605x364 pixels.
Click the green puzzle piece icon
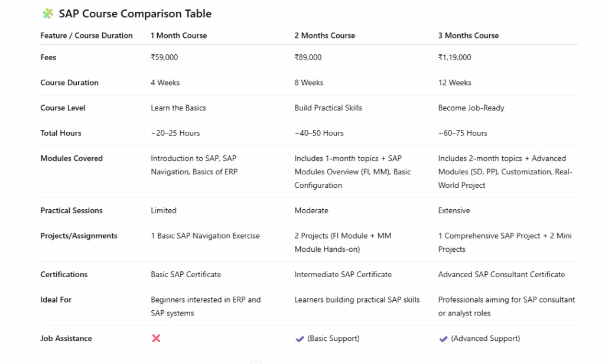coord(47,14)
